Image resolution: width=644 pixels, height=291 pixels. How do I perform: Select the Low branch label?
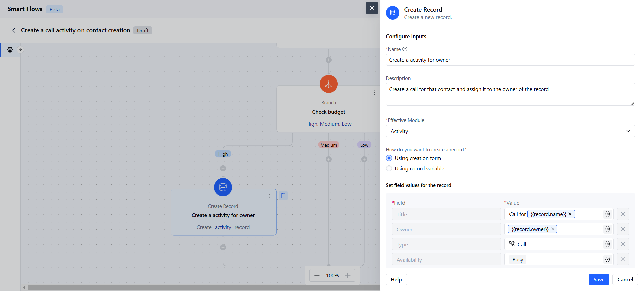(364, 145)
